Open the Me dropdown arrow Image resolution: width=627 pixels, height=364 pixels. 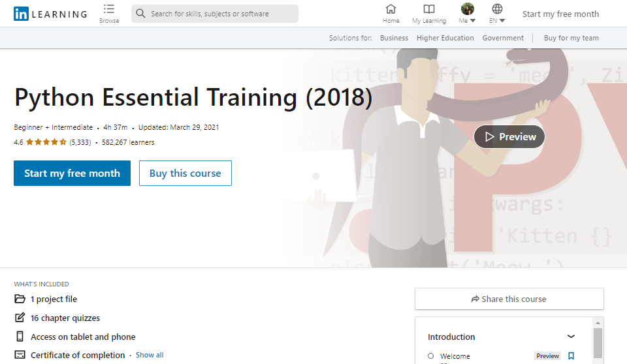[473, 21]
